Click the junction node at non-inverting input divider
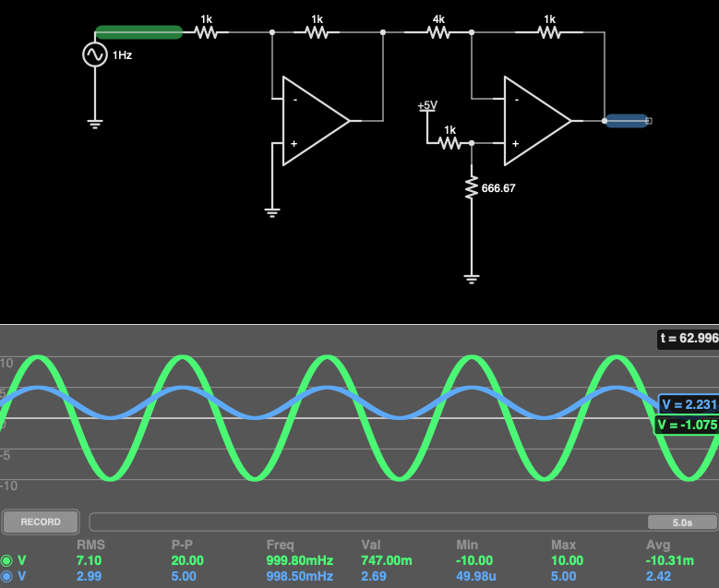The height and width of the screenshot is (588, 719). [x=472, y=143]
